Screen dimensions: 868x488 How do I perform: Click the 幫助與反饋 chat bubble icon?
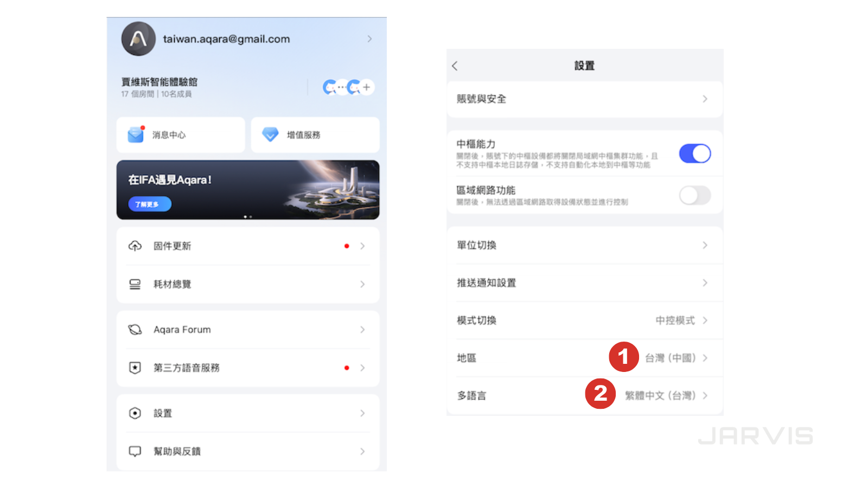[135, 451]
